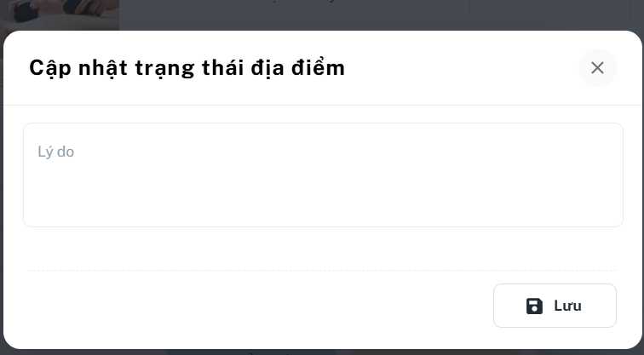Click the dimmed photo thumbnail behind the dialog
Viewport: 644px width, 355px height.
coord(60,14)
